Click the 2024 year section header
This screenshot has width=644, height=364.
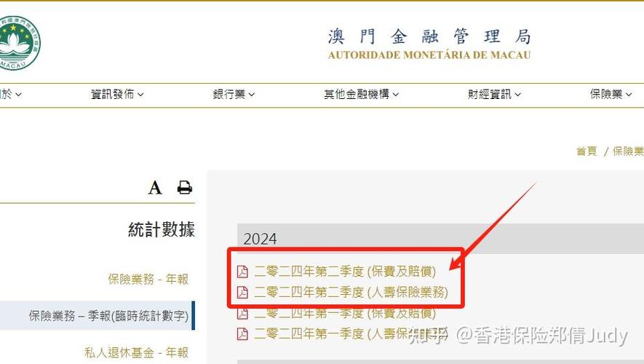pos(440,239)
